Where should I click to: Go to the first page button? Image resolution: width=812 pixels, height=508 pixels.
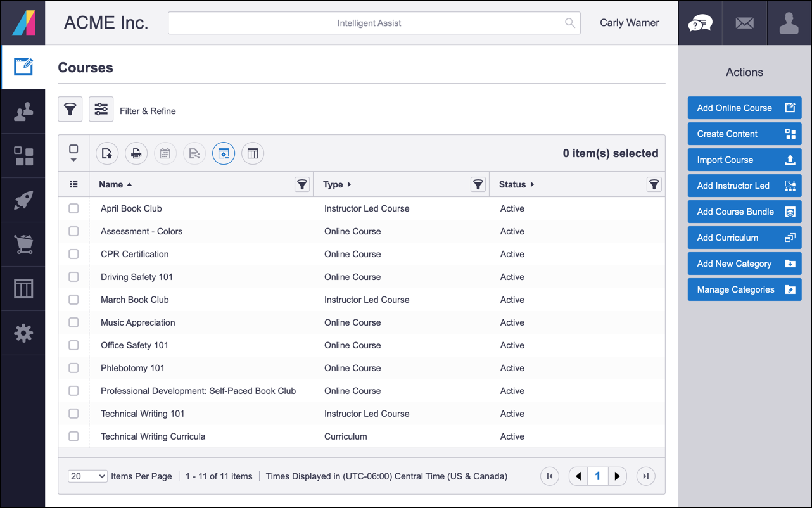[x=550, y=476]
